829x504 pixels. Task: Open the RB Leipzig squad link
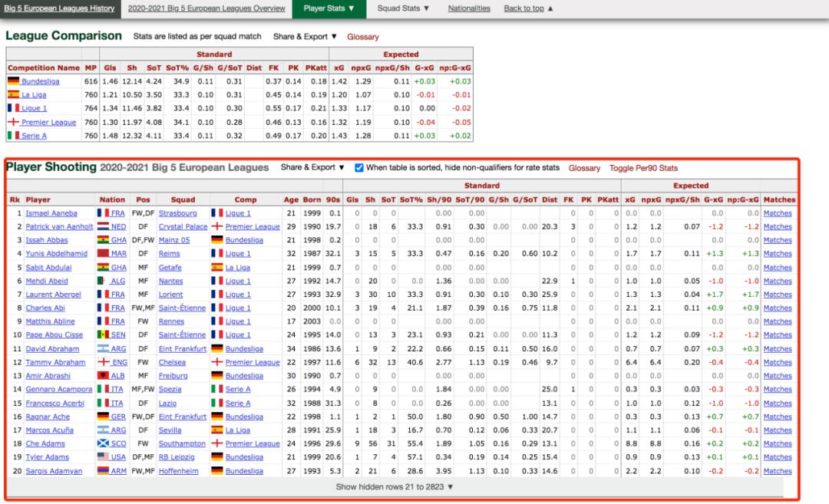coord(177,457)
